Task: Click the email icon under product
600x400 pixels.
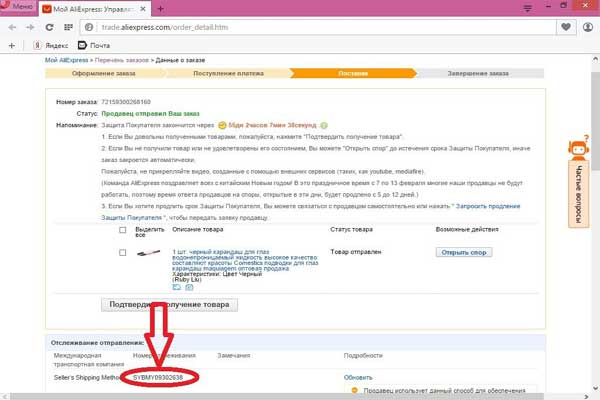Action: click(x=189, y=287)
